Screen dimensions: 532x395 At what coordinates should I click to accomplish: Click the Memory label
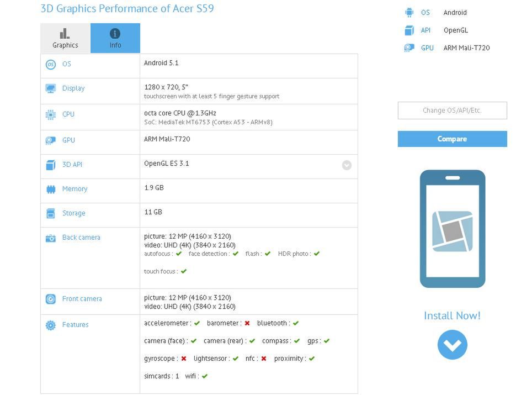point(75,189)
